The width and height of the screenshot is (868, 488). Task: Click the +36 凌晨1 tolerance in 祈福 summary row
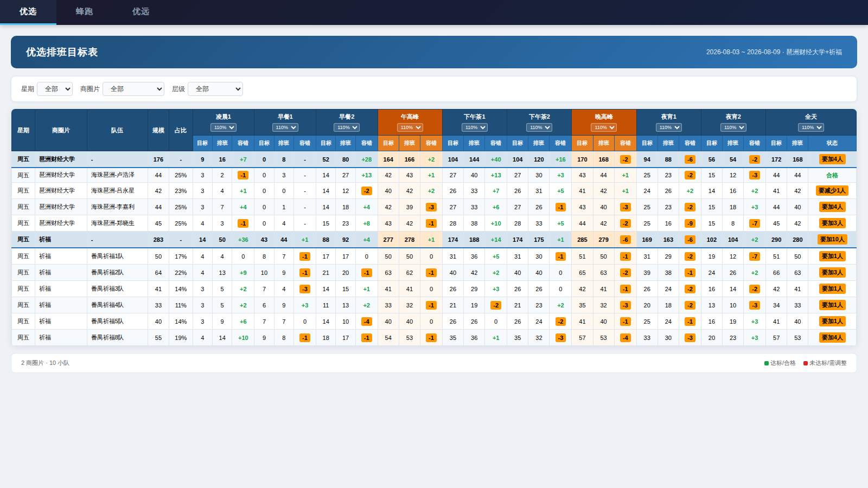tap(243, 240)
